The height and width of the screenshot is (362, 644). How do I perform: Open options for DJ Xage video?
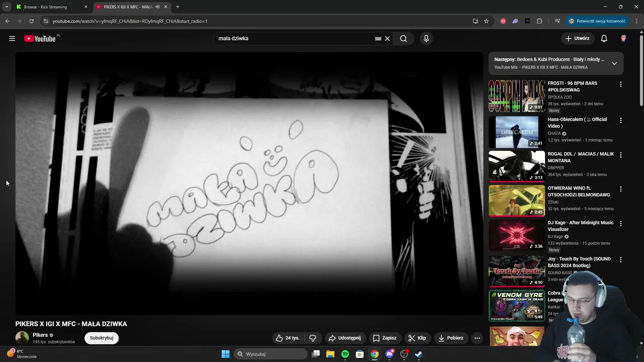(620, 224)
